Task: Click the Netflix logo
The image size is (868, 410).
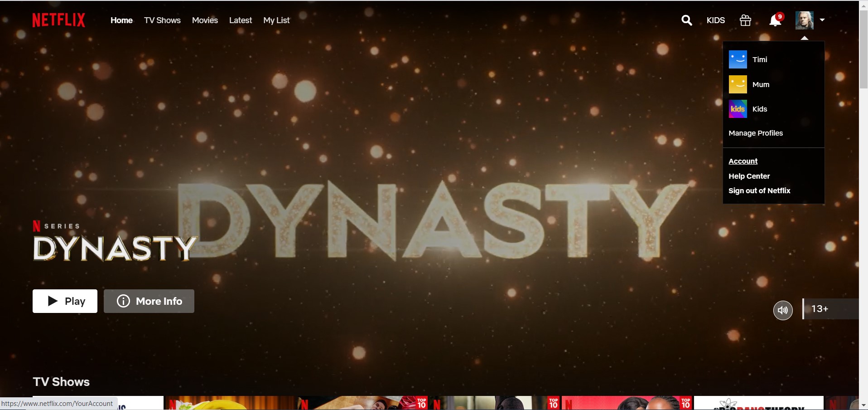Action: point(58,20)
